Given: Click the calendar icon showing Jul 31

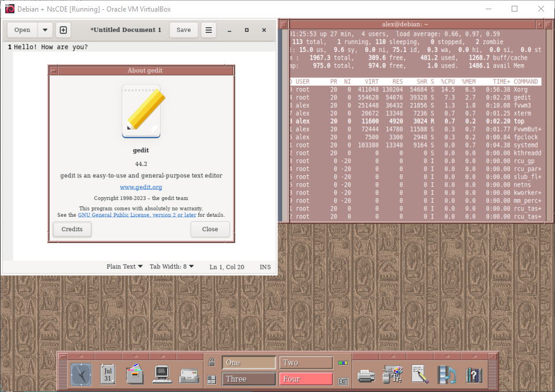Looking at the screenshot, I should [x=108, y=375].
